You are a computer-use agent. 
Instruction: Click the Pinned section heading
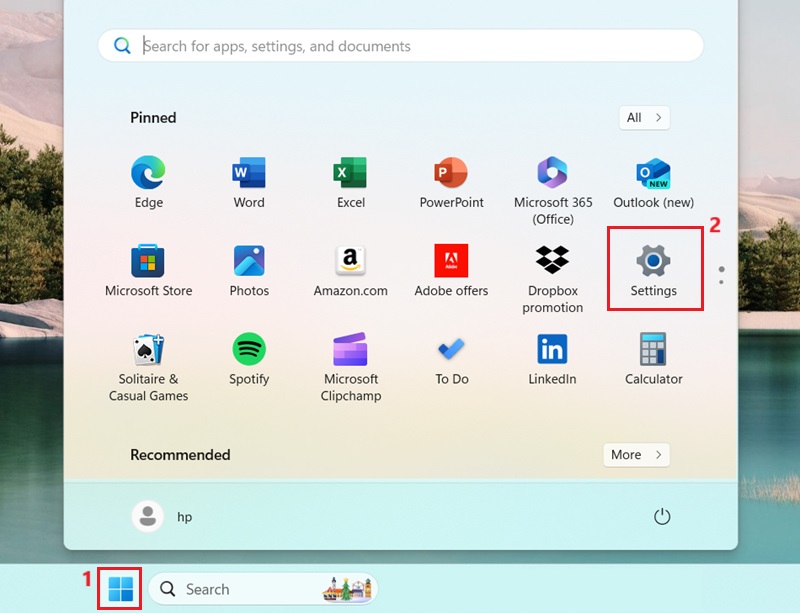point(153,118)
